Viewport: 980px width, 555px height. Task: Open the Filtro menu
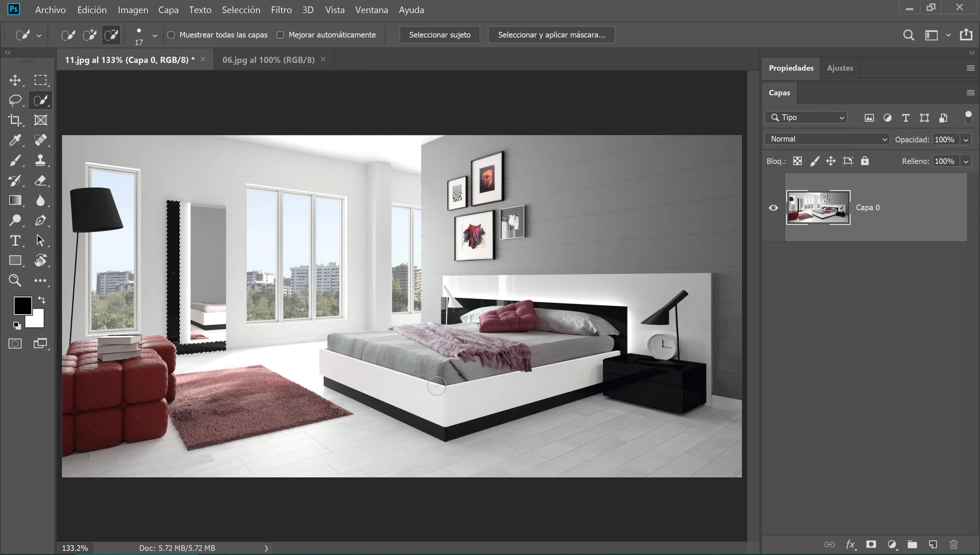click(x=282, y=10)
